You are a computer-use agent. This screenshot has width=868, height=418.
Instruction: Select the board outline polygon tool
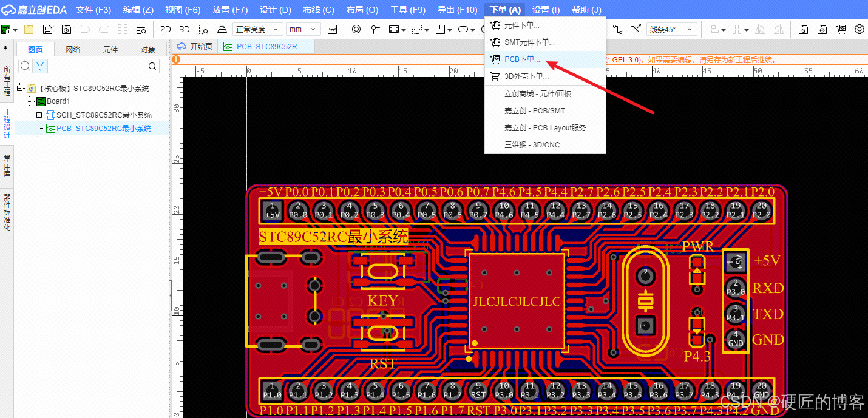[440, 29]
